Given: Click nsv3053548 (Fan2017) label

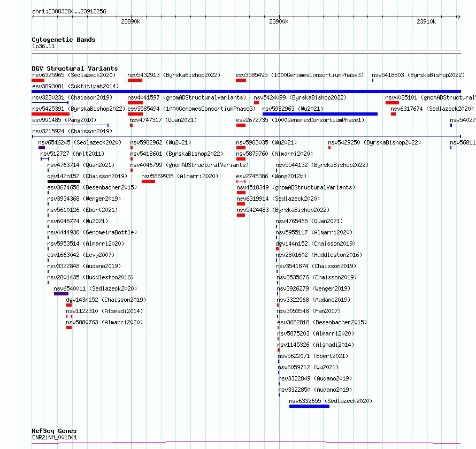Looking at the screenshot, I should [309, 311].
